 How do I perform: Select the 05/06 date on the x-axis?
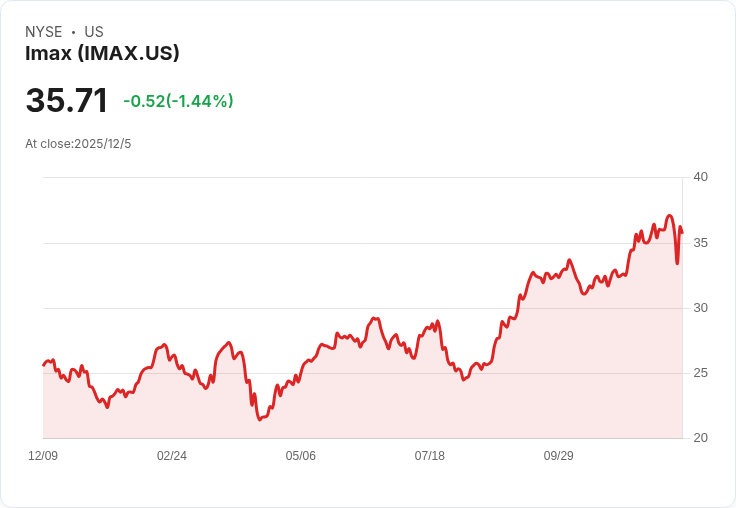point(301,456)
